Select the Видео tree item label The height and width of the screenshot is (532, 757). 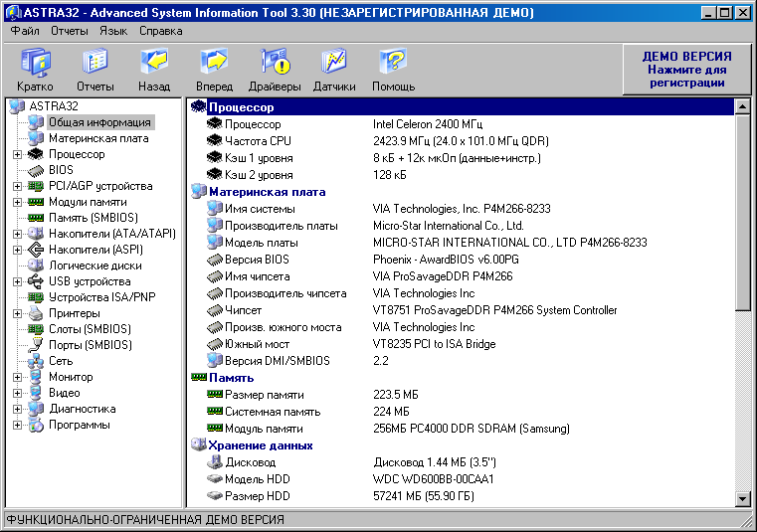click(x=65, y=393)
